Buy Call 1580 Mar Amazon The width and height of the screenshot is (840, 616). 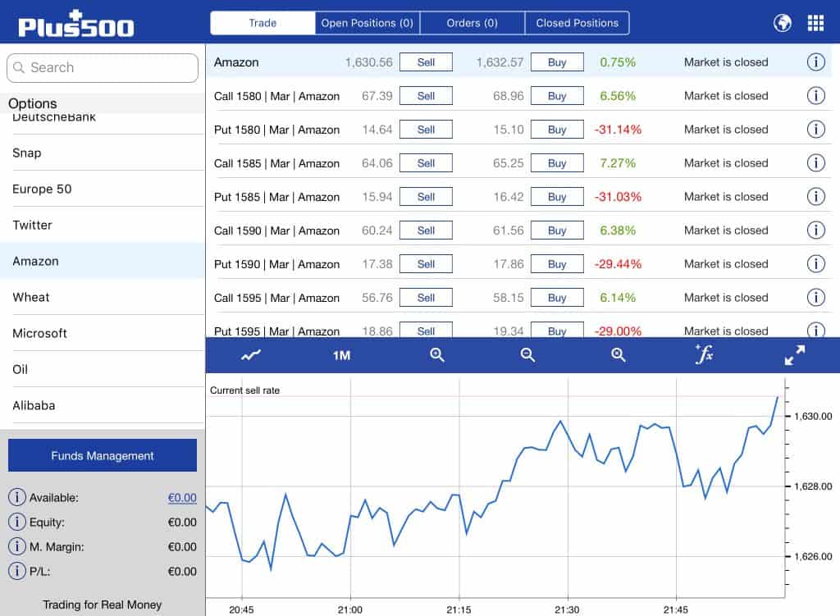click(557, 96)
